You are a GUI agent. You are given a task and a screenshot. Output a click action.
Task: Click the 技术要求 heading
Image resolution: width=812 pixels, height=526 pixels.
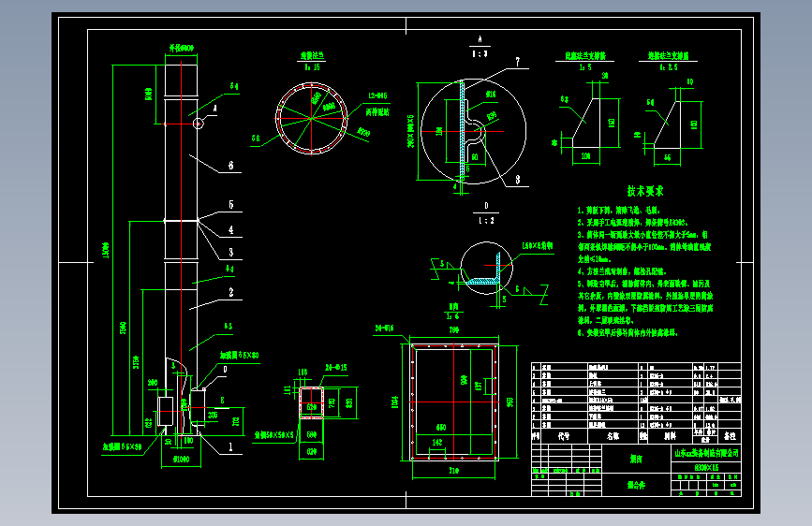click(645, 191)
